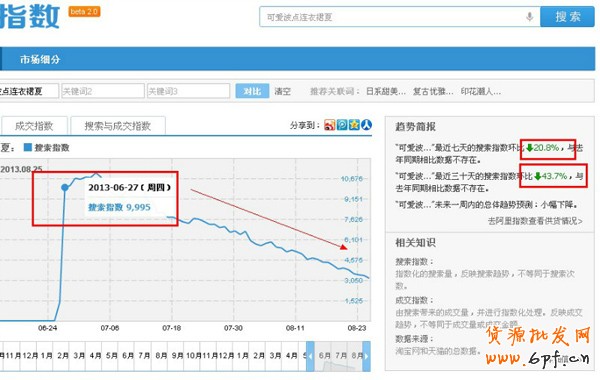
Task: Share the chart to Qzone star icon
Action: point(354,125)
